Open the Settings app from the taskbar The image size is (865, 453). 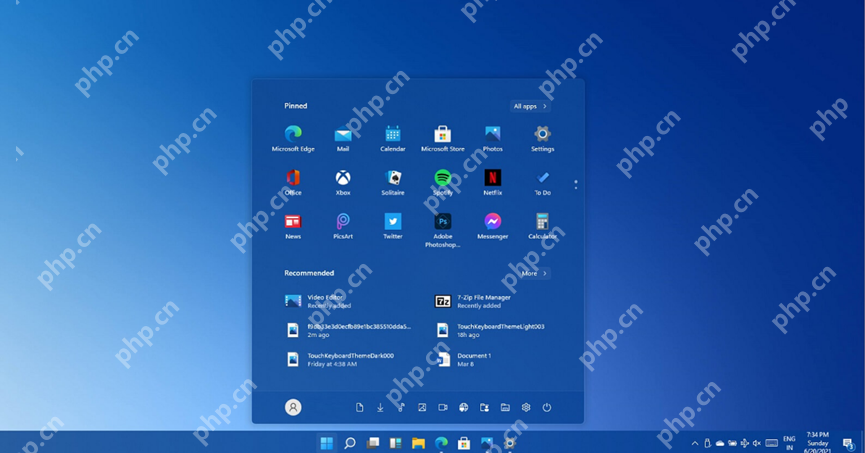tap(510, 443)
